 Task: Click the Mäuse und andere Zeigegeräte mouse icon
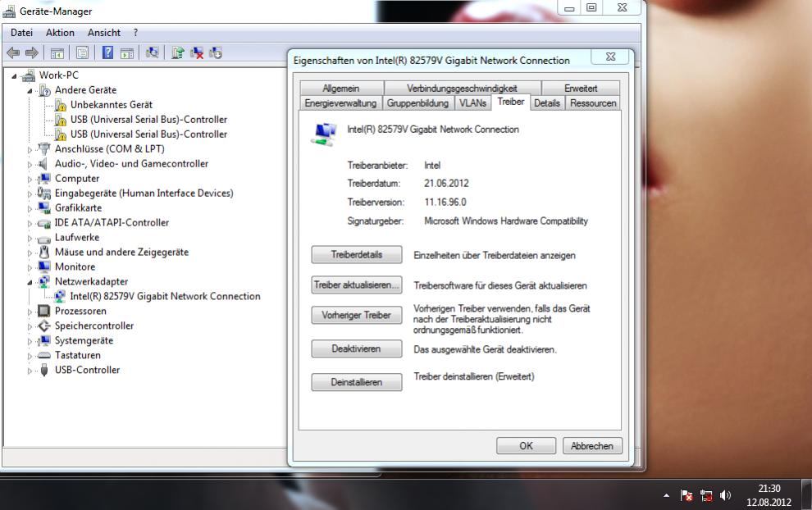pyautogui.click(x=44, y=253)
